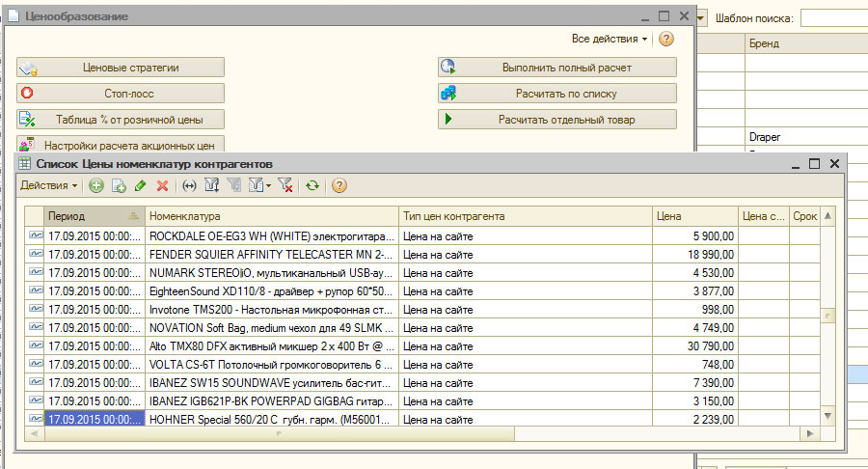Select the ROCKDALE OE-EG3 WH row
Screen dimensions: 868x469
(421, 236)
